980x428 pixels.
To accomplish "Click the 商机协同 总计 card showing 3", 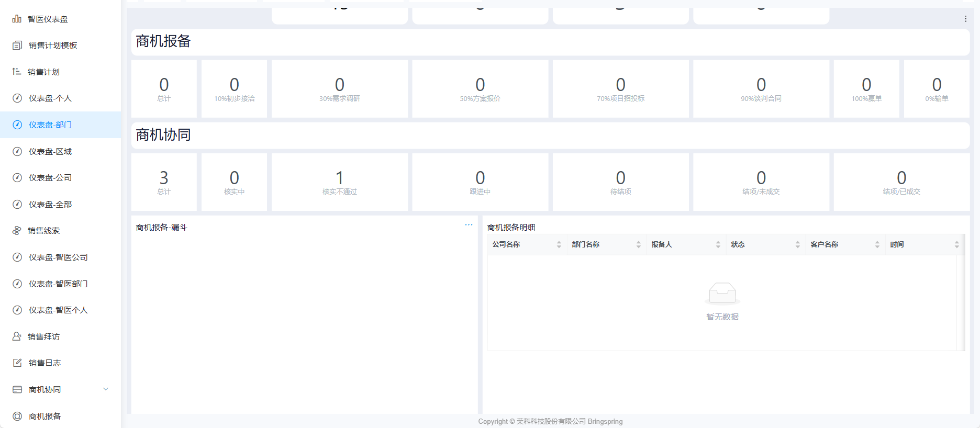I will 164,182.
